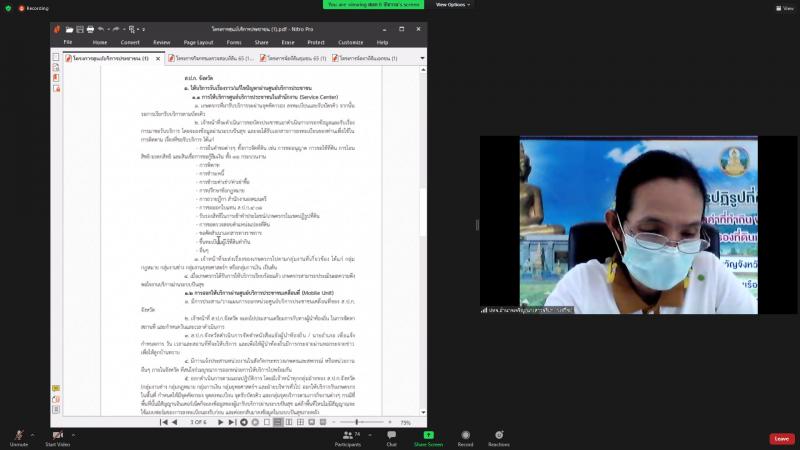Expand audio options arrow next to Unmute
This screenshot has height=450, width=800.
click(x=33, y=435)
